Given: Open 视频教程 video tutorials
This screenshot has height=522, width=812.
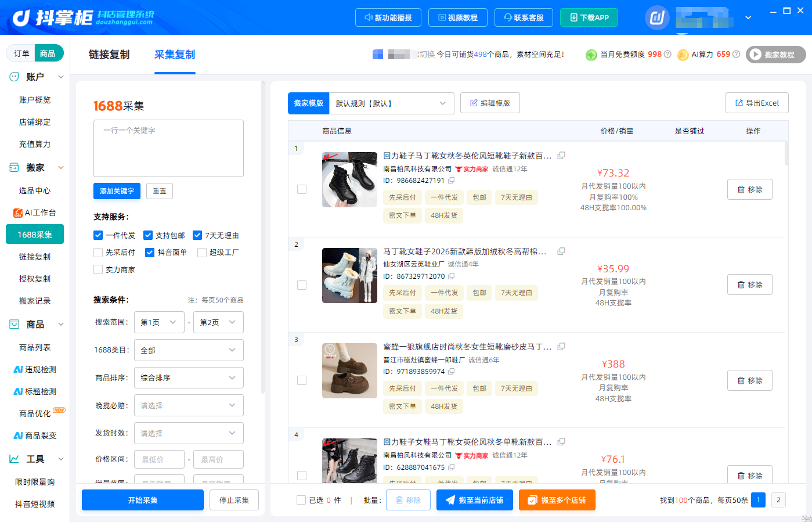Looking at the screenshot, I should [458, 17].
